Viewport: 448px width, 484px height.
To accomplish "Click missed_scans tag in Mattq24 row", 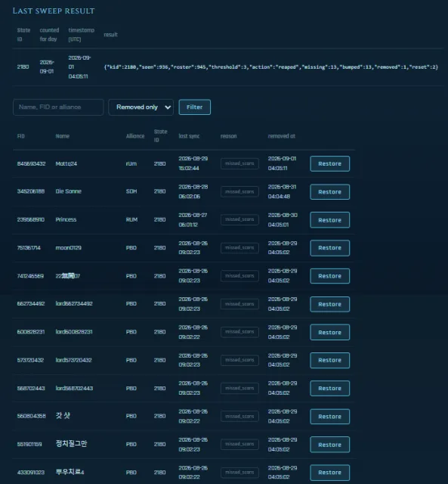I will pos(239,163).
